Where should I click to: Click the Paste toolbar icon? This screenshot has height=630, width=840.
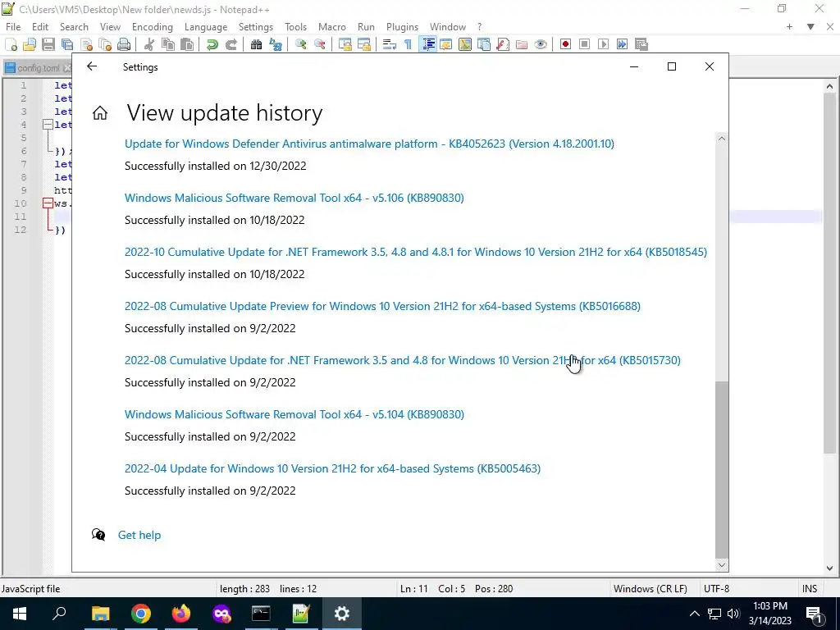(x=187, y=44)
